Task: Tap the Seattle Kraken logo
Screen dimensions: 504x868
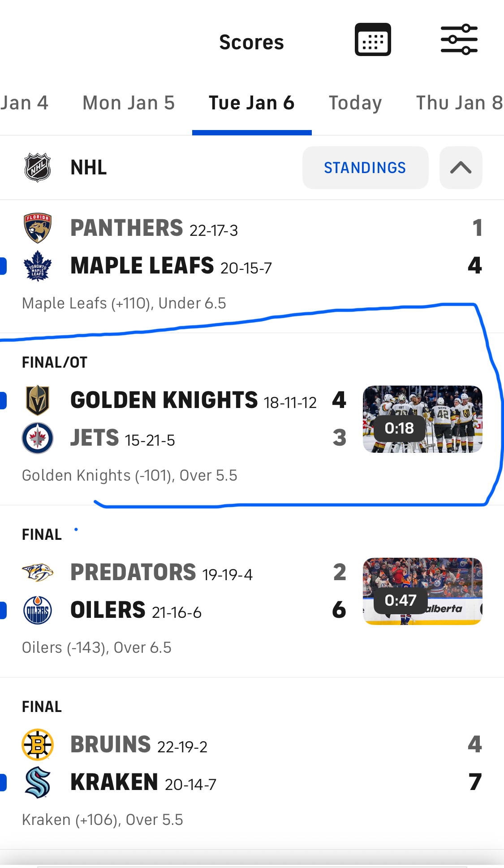Action: (x=38, y=782)
